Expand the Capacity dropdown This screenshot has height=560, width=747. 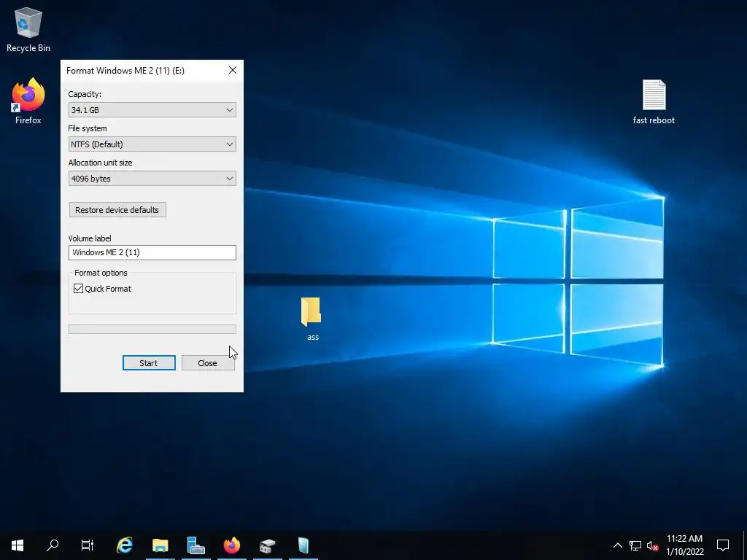(x=152, y=110)
